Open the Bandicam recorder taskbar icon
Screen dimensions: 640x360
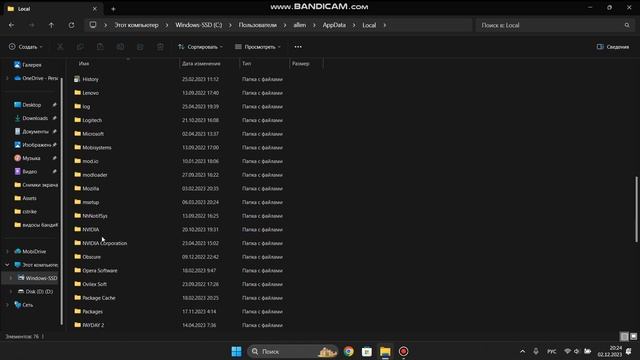tap(403, 351)
